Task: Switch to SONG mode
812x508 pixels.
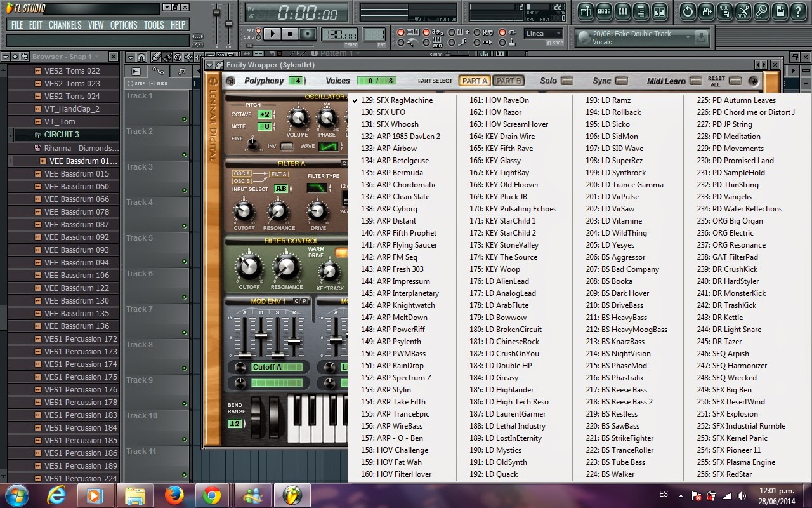Action: [258, 37]
